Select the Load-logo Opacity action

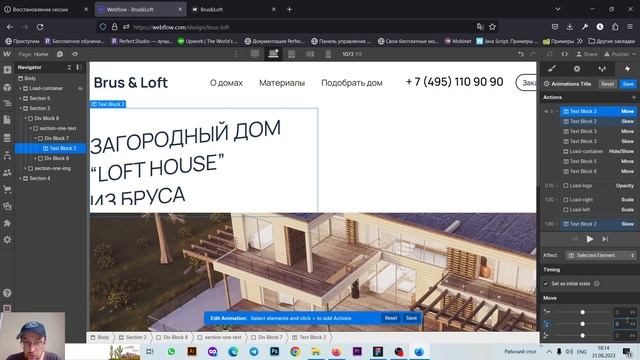598,186
